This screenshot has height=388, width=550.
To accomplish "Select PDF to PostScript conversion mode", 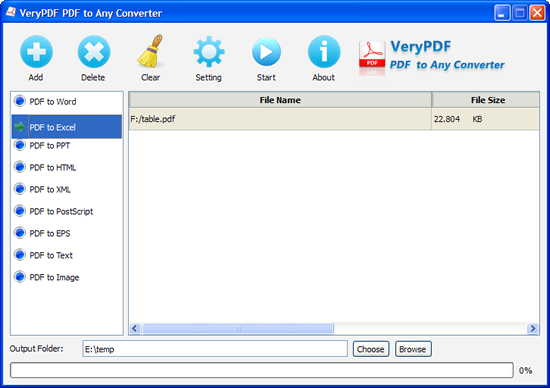I will coord(67,211).
